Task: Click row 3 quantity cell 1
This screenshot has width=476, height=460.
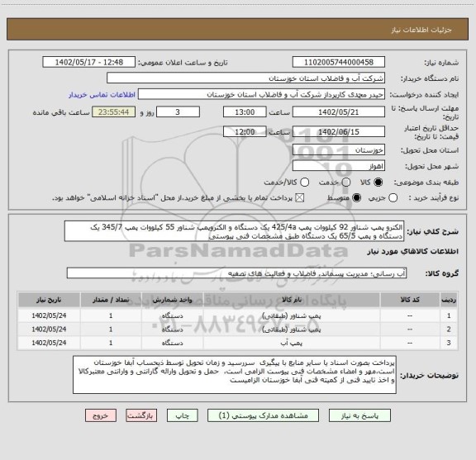Action: (111, 343)
